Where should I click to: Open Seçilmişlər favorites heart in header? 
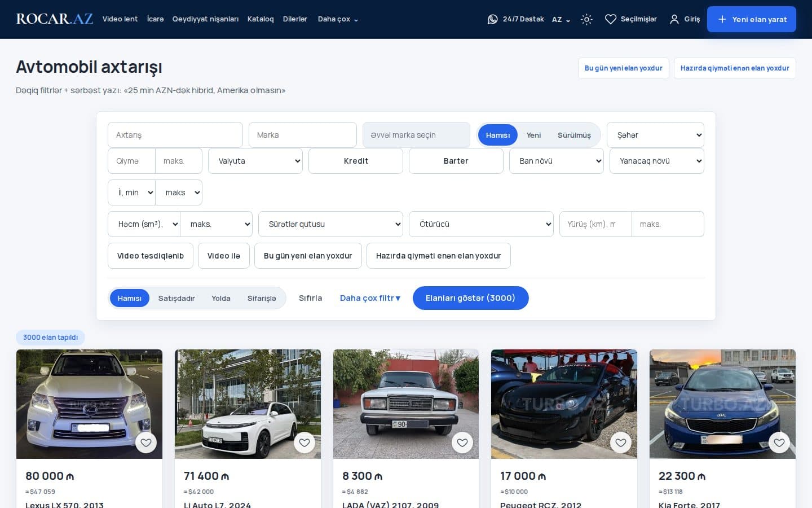click(x=610, y=19)
